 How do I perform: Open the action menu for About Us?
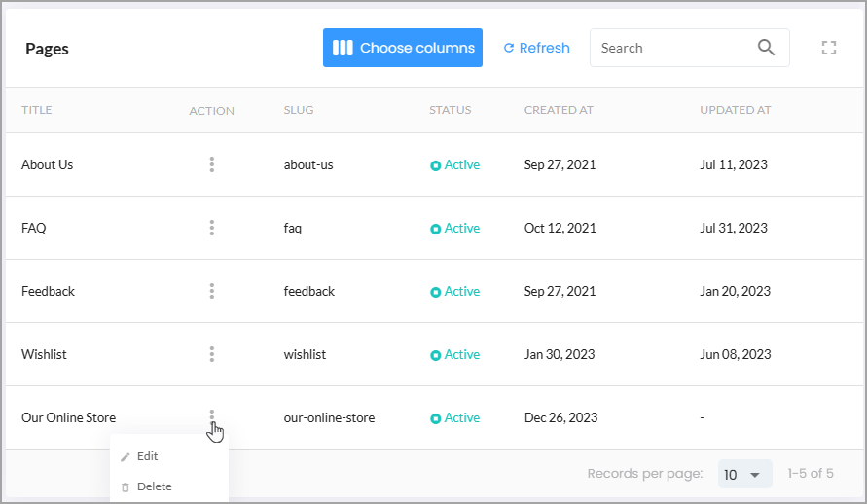pyautogui.click(x=212, y=164)
